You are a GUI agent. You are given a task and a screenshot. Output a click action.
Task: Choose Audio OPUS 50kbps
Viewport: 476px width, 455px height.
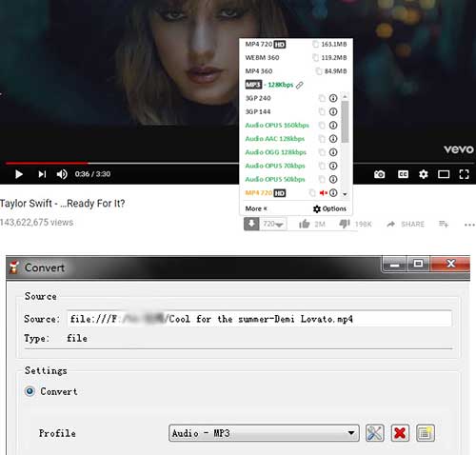pyautogui.click(x=275, y=179)
